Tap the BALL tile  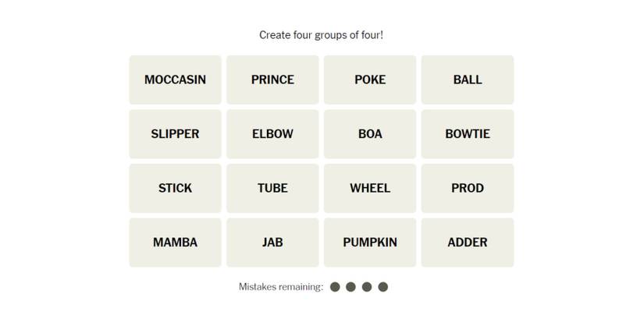point(468,80)
